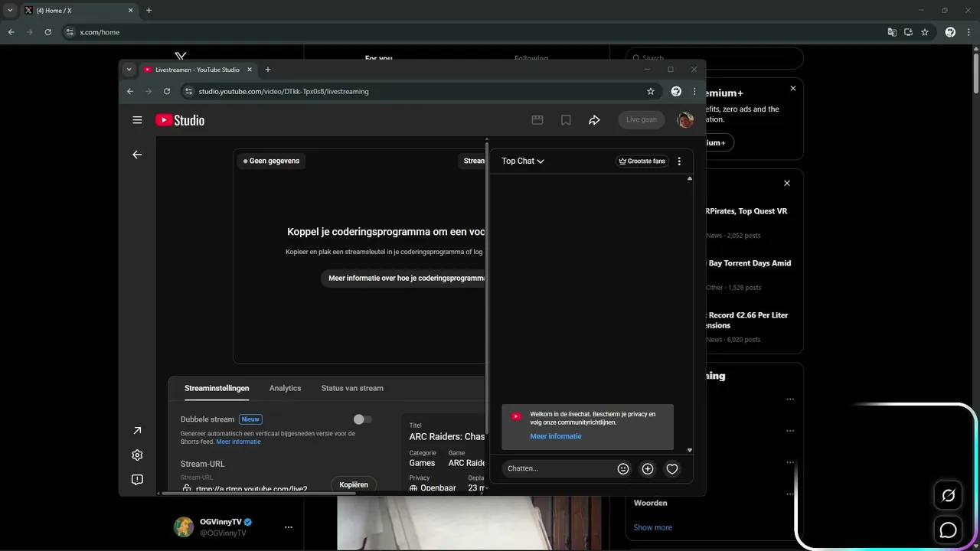Click the Grootste fans button

pyautogui.click(x=642, y=161)
